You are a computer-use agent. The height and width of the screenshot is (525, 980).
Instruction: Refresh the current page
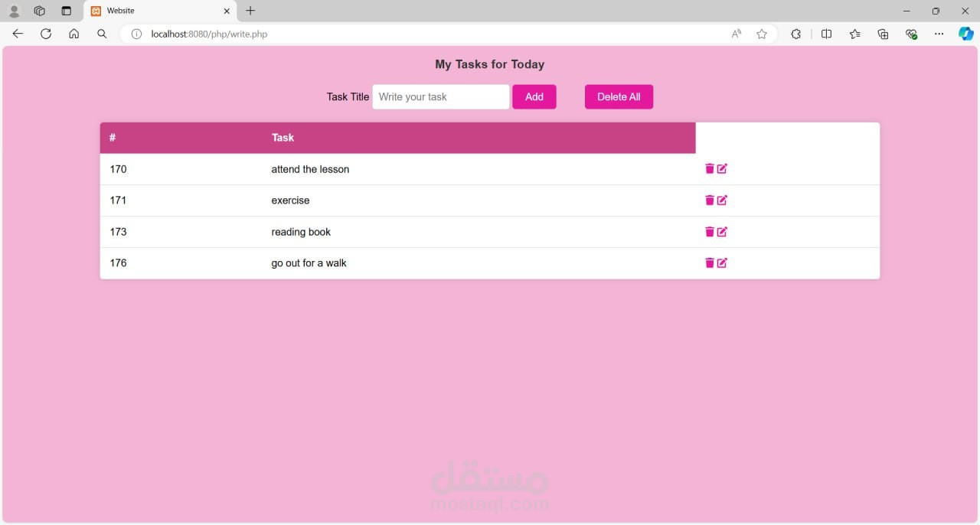pos(45,34)
